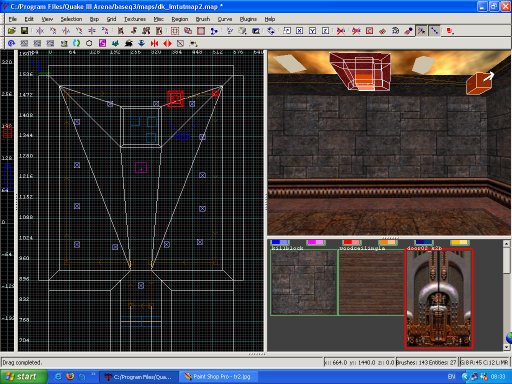Click the square with diagonal line icon
The height and width of the screenshot is (384, 512).
[x=180, y=43]
